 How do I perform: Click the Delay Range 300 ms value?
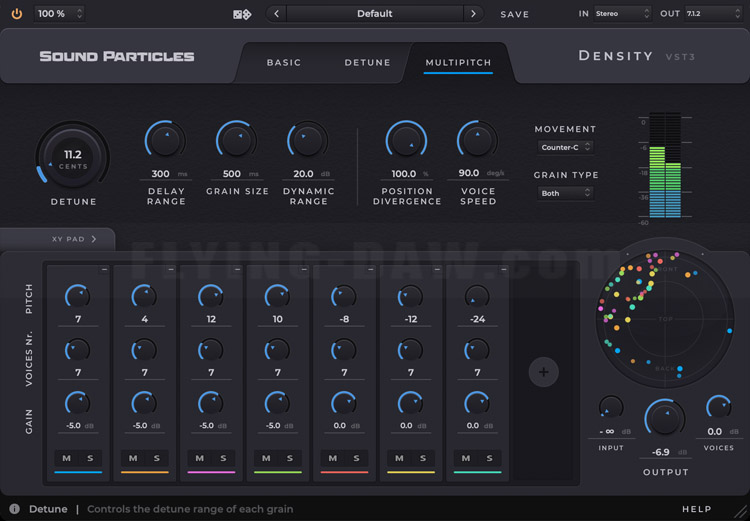point(165,174)
